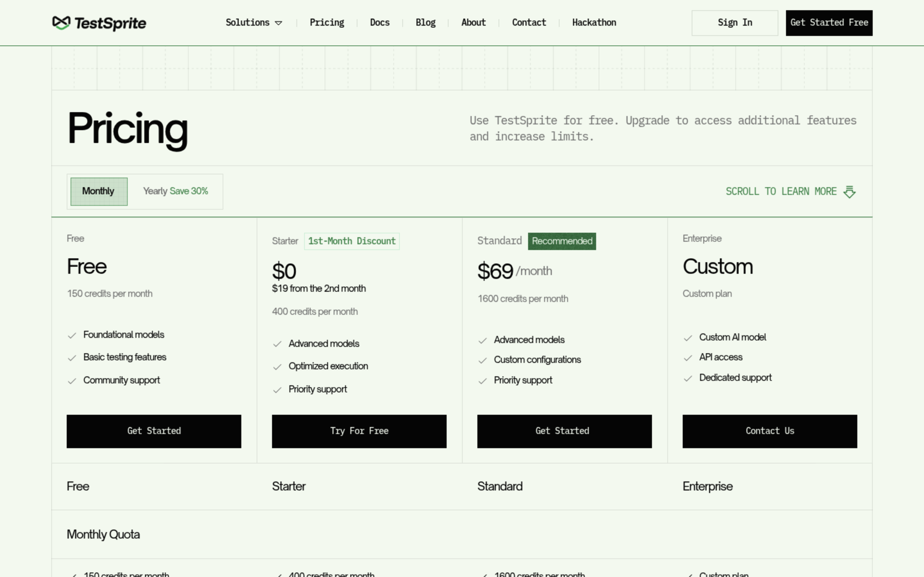Switch to Yearly Save 30% billing
The height and width of the screenshot is (577, 924).
pyautogui.click(x=175, y=191)
